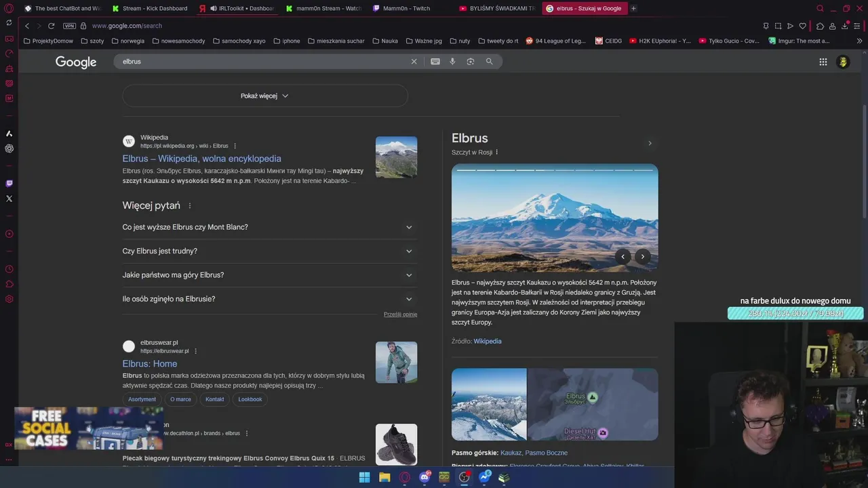
Task: Click the 'Kontakt' sitelink chip
Action: pyautogui.click(x=215, y=399)
